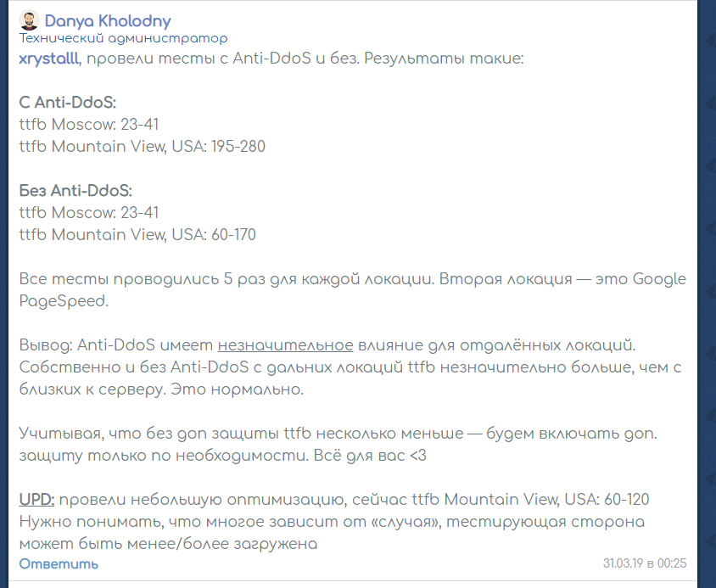Click the underlined UPD: label

coord(37,499)
